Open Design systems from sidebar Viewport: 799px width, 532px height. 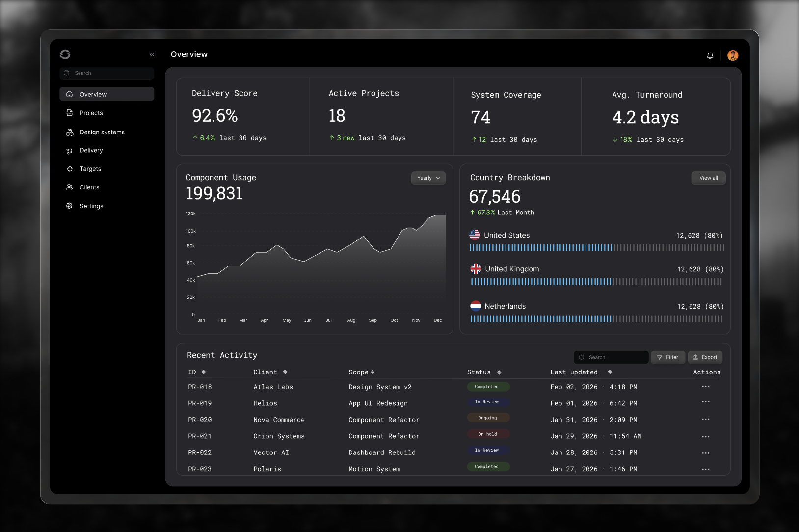click(x=102, y=133)
